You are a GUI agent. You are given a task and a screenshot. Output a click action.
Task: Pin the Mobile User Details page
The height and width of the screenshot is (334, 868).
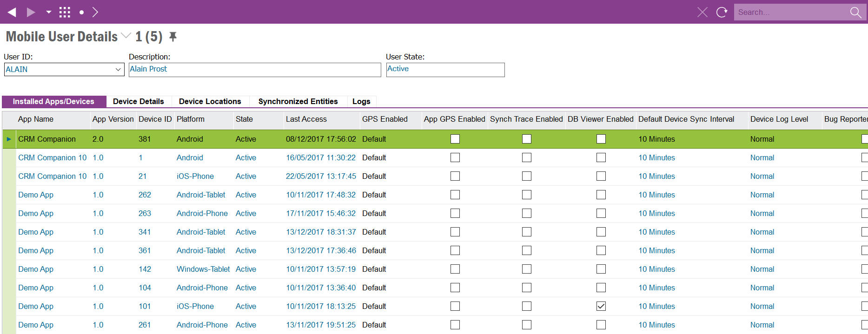[173, 37]
